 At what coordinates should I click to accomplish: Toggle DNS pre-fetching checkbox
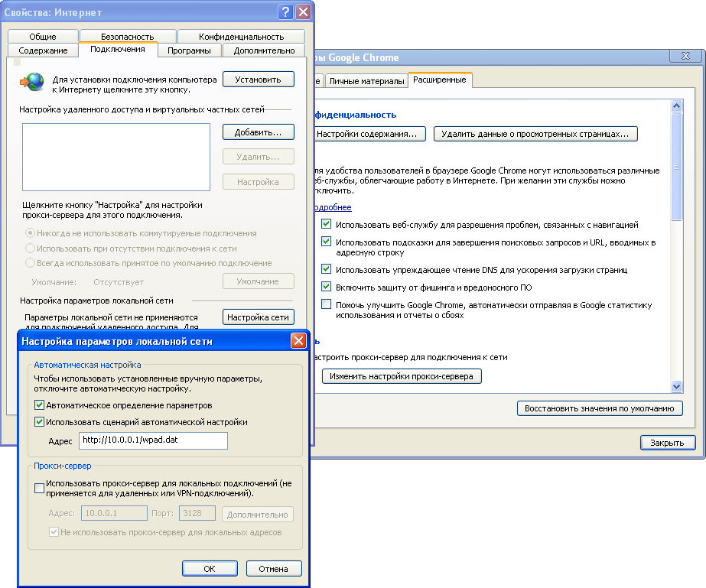[x=327, y=270]
